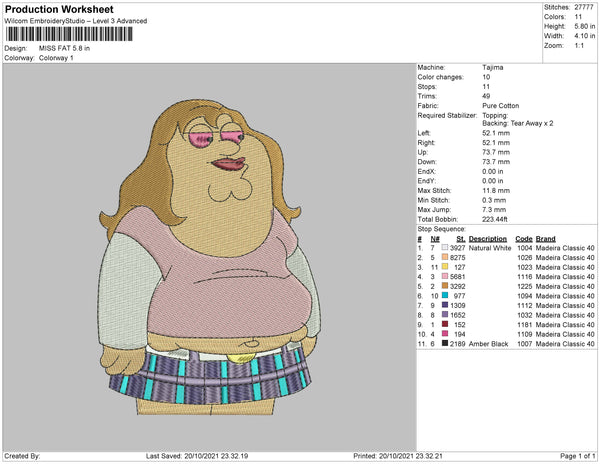Screen dimensions: 600x464
Task: Click the Machine value 'Tajima'
Action: [x=492, y=67]
